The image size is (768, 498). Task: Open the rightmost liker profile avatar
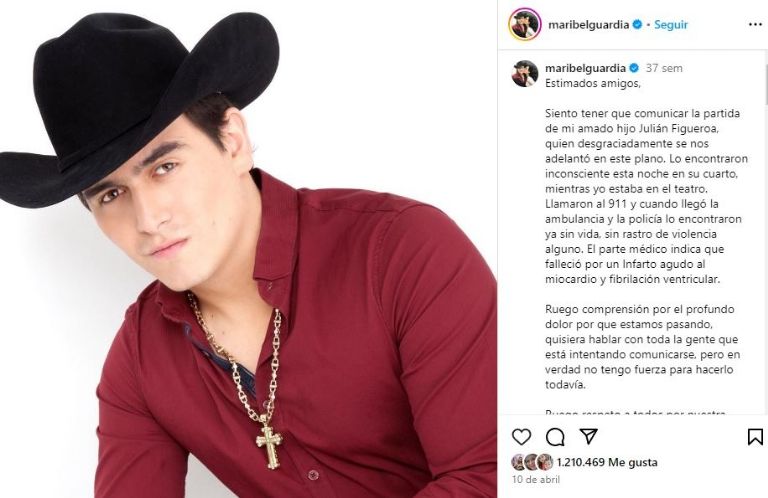pos(545,462)
